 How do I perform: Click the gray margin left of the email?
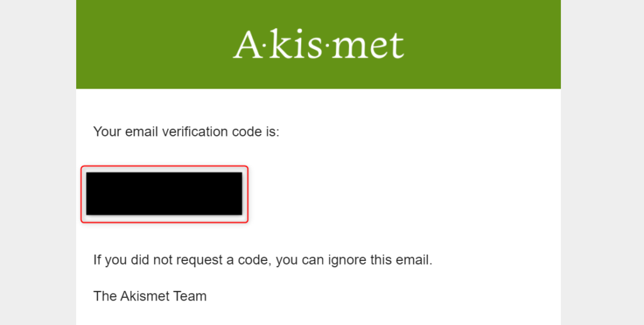pyautogui.click(x=38, y=162)
